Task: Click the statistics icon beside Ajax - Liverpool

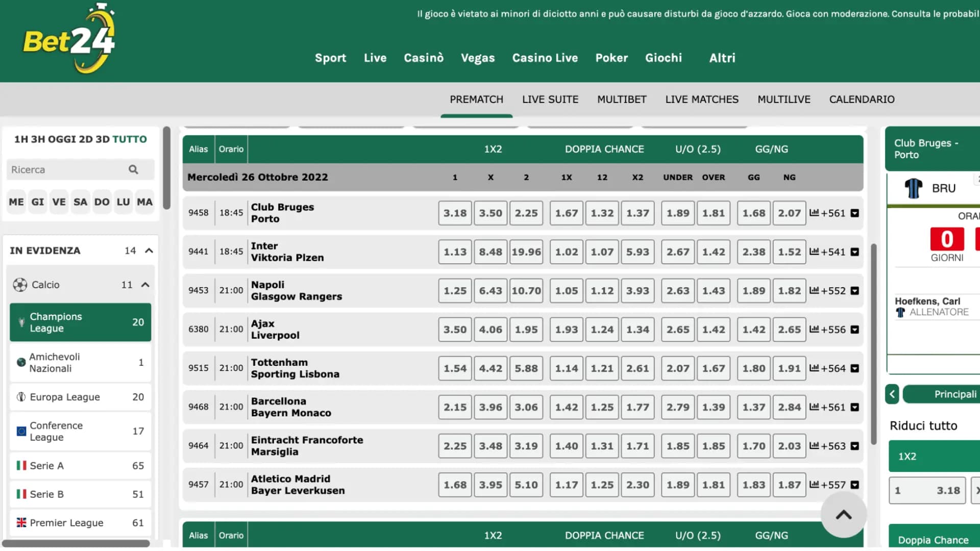Action: 814,329
